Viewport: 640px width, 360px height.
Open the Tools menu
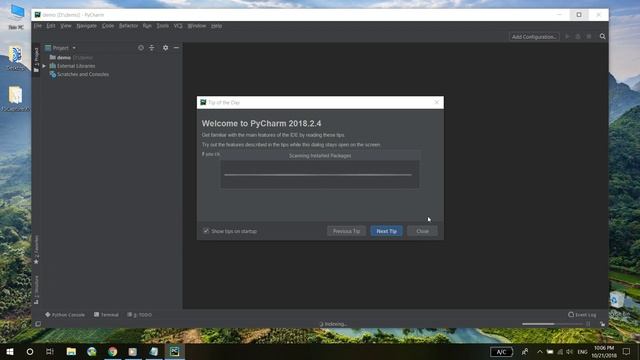(x=162, y=26)
